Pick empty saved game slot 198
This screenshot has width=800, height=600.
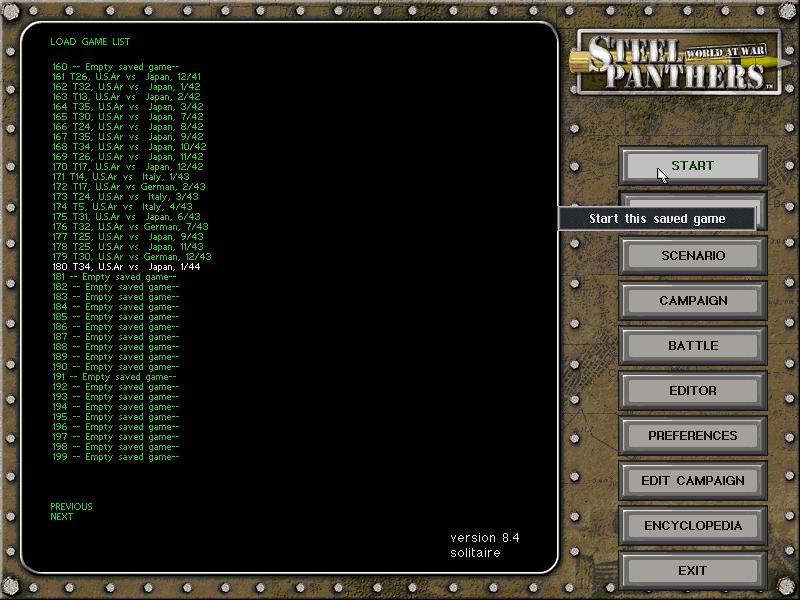pyautogui.click(x=116, y=446)
